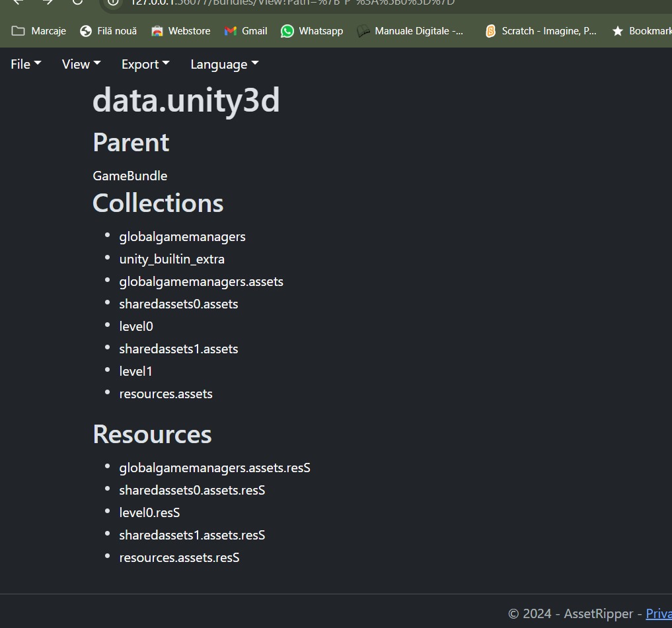This screenshot has width=672, height=628.
Task: Click the data.unity3d page heading
Action: click(186, 100)
